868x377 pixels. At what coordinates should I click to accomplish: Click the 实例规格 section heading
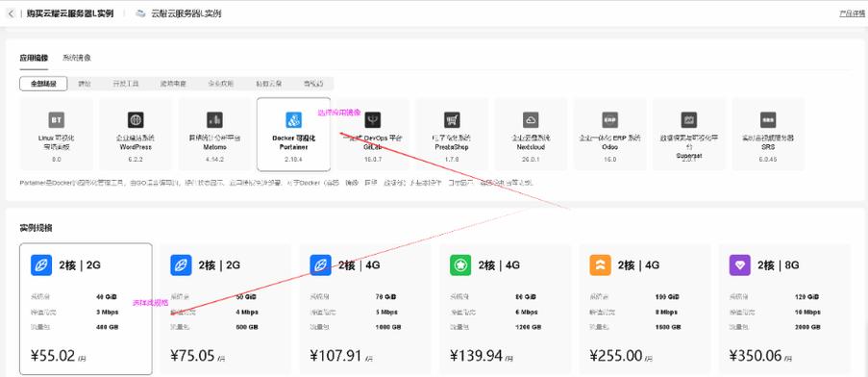(x=36, y=228)
